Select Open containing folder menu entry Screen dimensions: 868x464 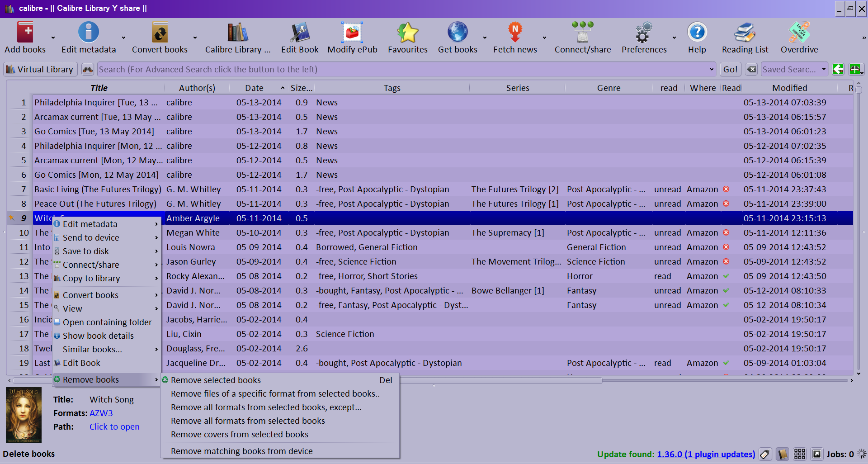click(x=107, y=322)
